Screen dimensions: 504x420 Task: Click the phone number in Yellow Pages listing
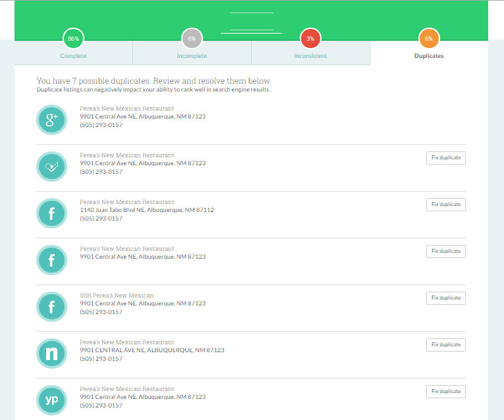[x=101, y=406]
